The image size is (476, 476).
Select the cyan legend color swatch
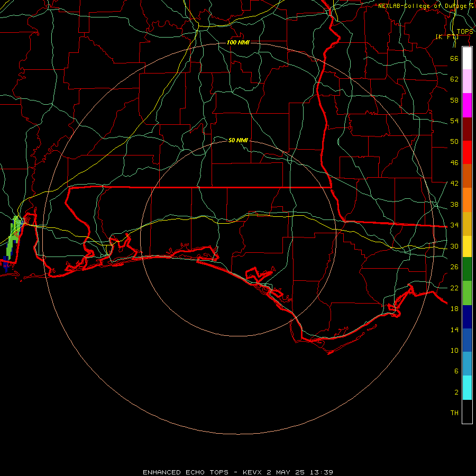point(467,388)
